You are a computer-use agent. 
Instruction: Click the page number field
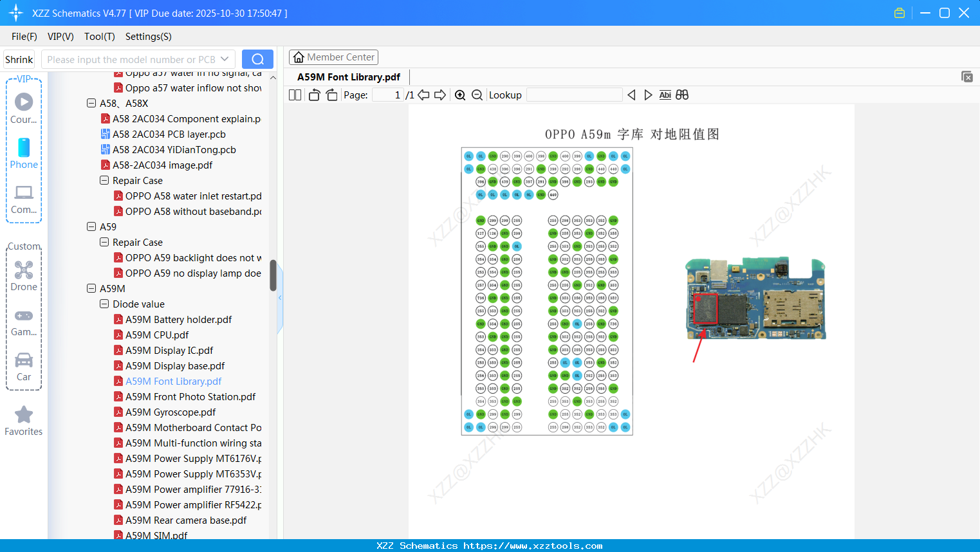tap(388, 95)
